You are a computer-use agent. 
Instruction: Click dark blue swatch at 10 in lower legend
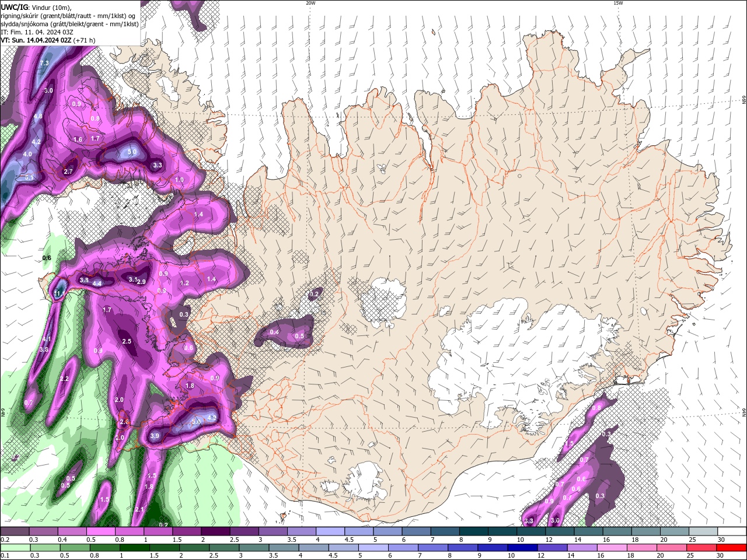(521, 548)
